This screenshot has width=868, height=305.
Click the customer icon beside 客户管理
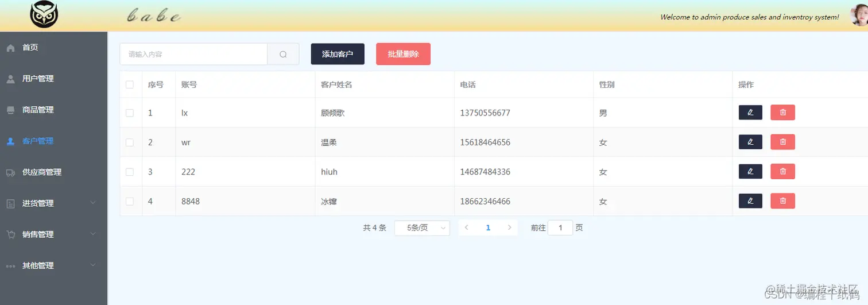coord(10,141)
